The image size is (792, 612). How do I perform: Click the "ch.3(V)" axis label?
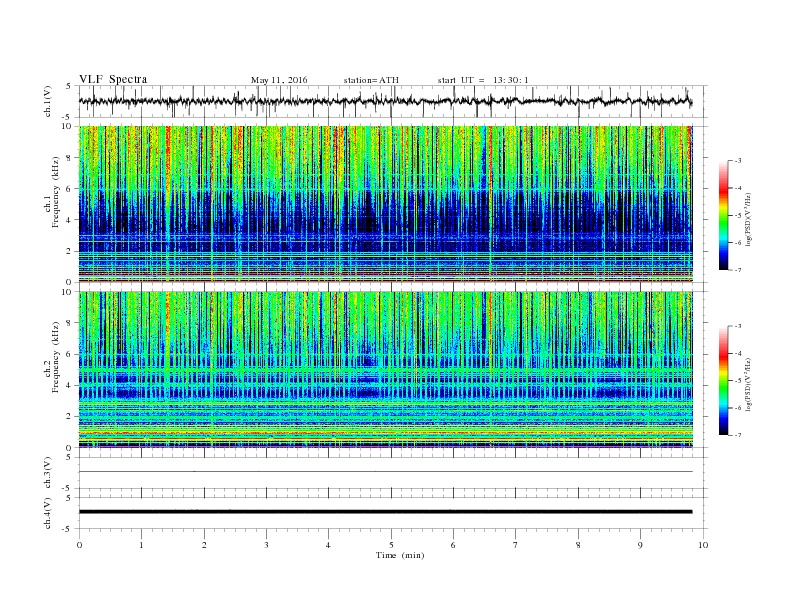tap(48, 473)
